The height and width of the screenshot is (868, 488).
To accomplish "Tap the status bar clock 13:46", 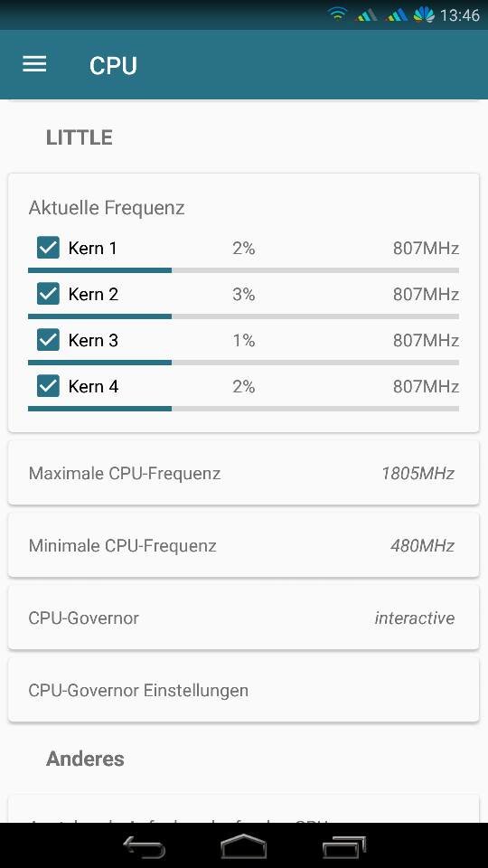I will 460,15.
